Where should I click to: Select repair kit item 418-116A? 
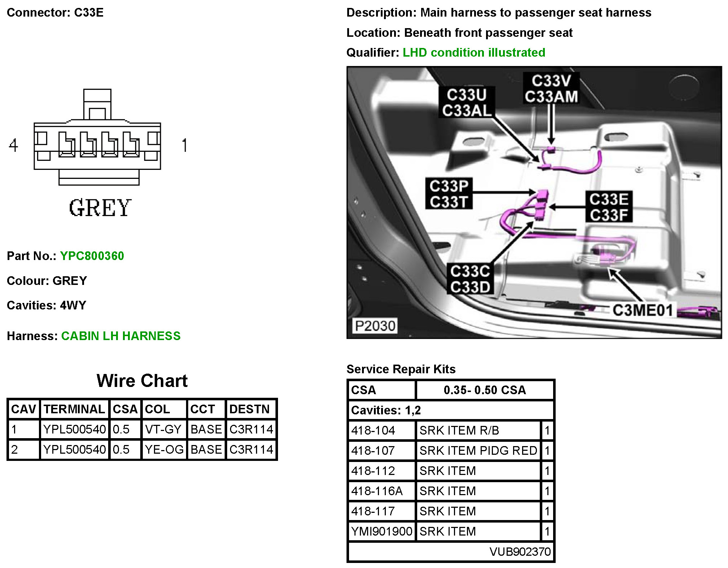click(377, 491)
